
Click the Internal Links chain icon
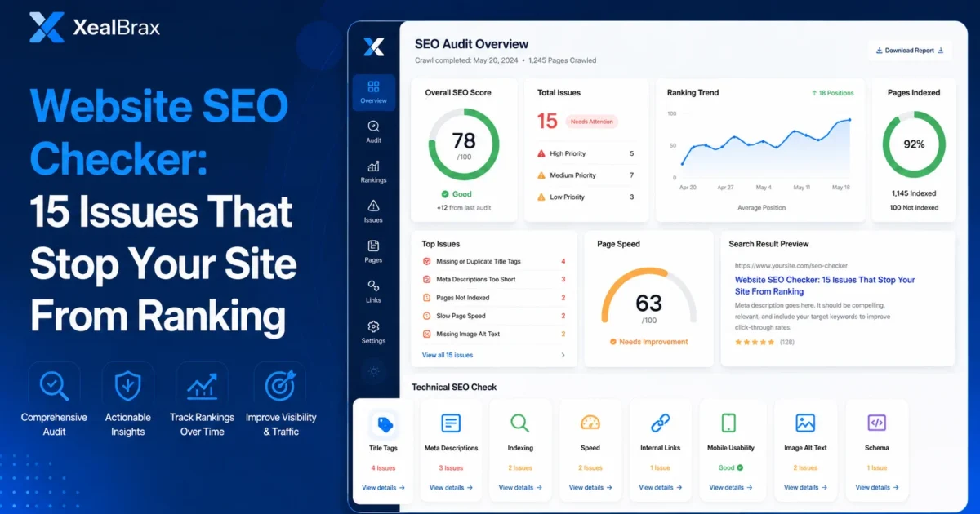[x=661, y=423]
